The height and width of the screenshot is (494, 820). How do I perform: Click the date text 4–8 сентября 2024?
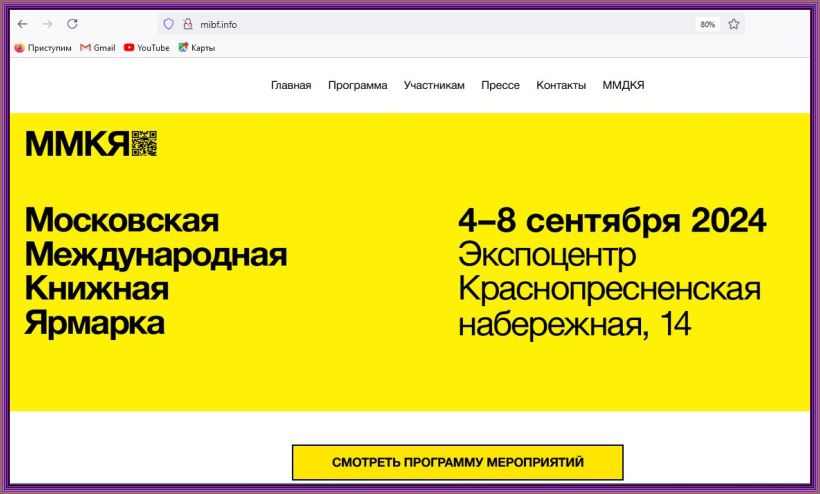612,220
